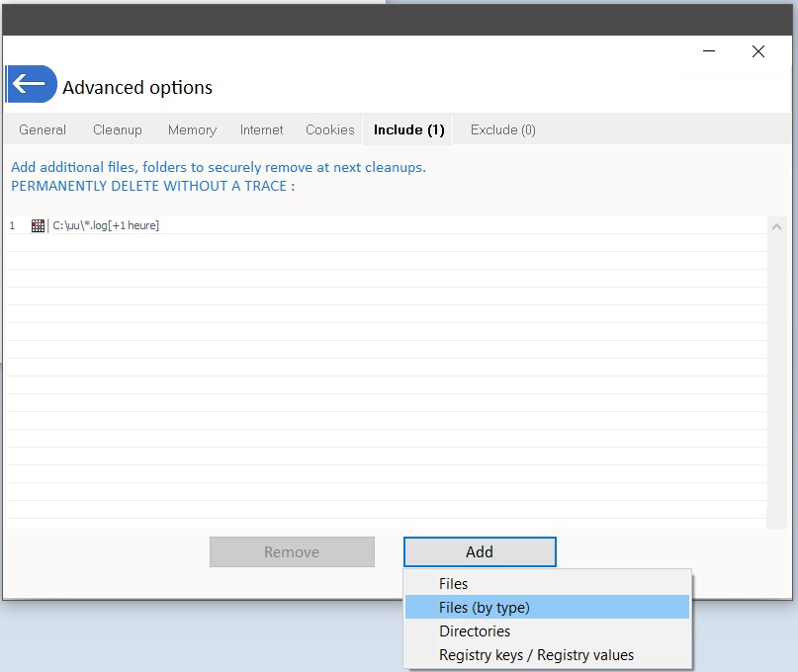The height and width of the screenshot is (672, 798).
Task: Click the list scrollbar up arrow
Action: coord(774,224)
